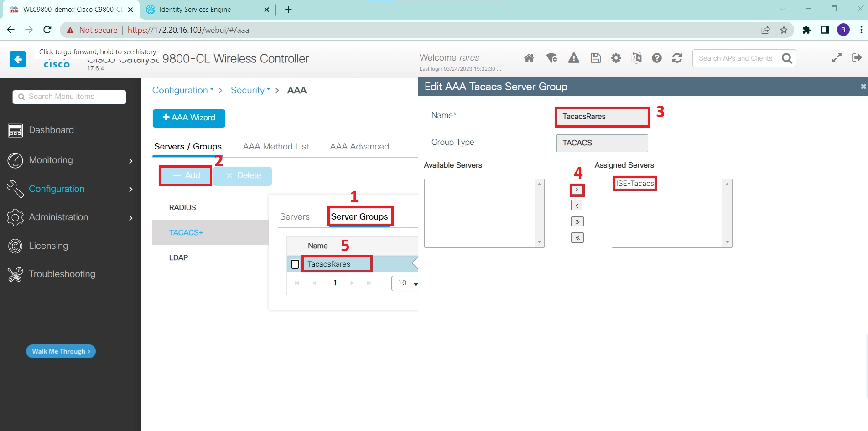Click the Name column header in table

(318, 246)
